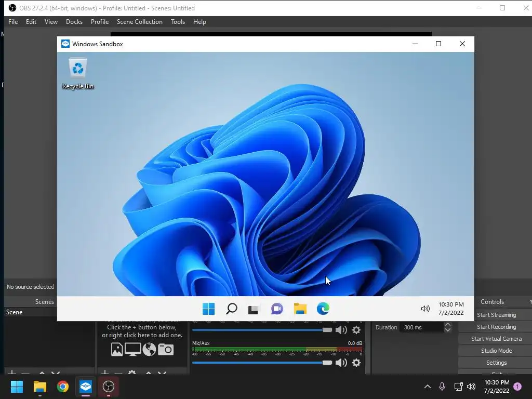Open gear settings for track above Mic/Aux
Image resolution: width=532 pixels, height=399 pixels.
[356, 330]
